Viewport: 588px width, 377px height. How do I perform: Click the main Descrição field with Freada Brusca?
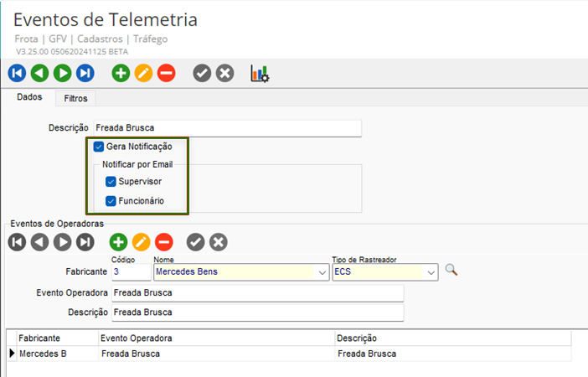pyautogui.click(x=226, y=128)
